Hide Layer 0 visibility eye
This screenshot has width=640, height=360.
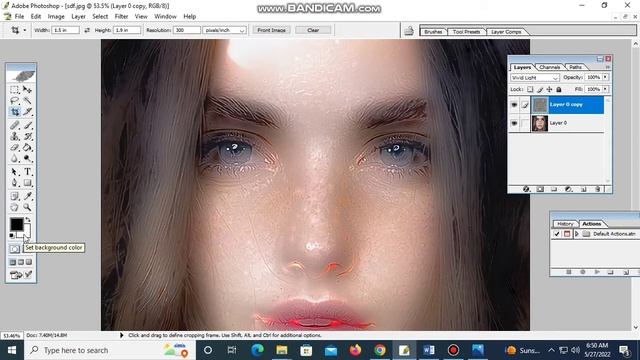tap(514, 123)
